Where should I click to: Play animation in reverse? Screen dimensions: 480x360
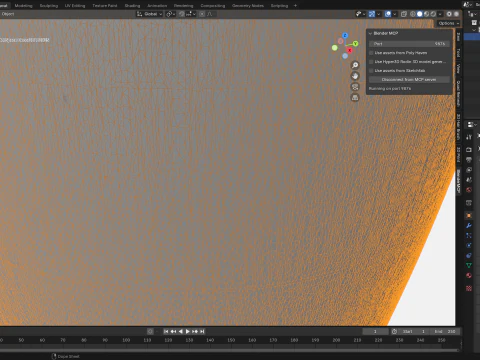click(180, 331)
